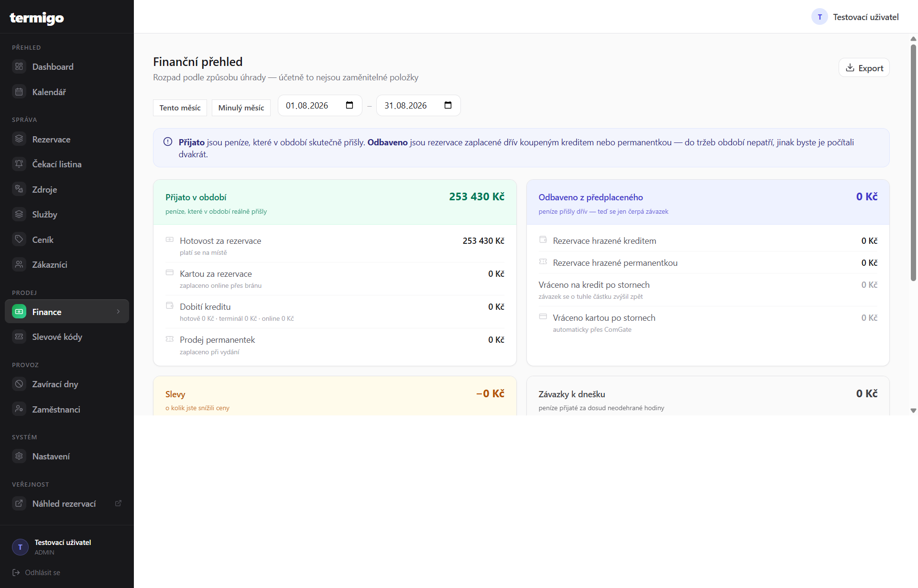Open calendar picker for start date 01.08.2026
Viewport: 918px width, 588px height.
tap(350, 105)
